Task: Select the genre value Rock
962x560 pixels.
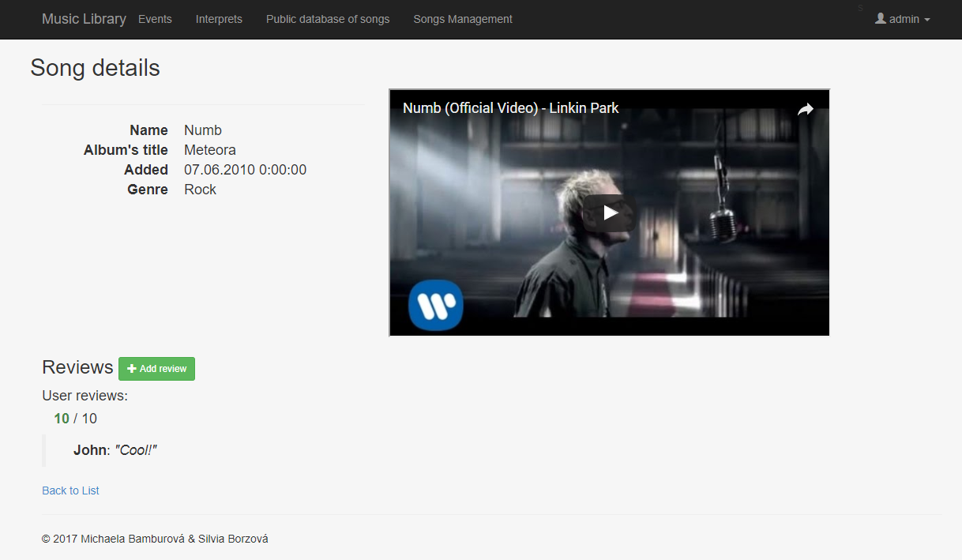Action: [x=200, y=190]
